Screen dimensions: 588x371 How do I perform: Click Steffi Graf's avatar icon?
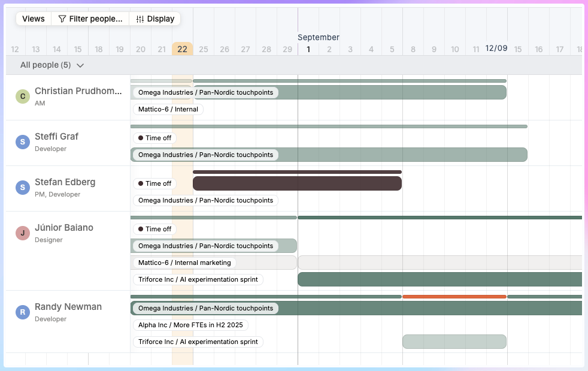[x=22, y=142]
